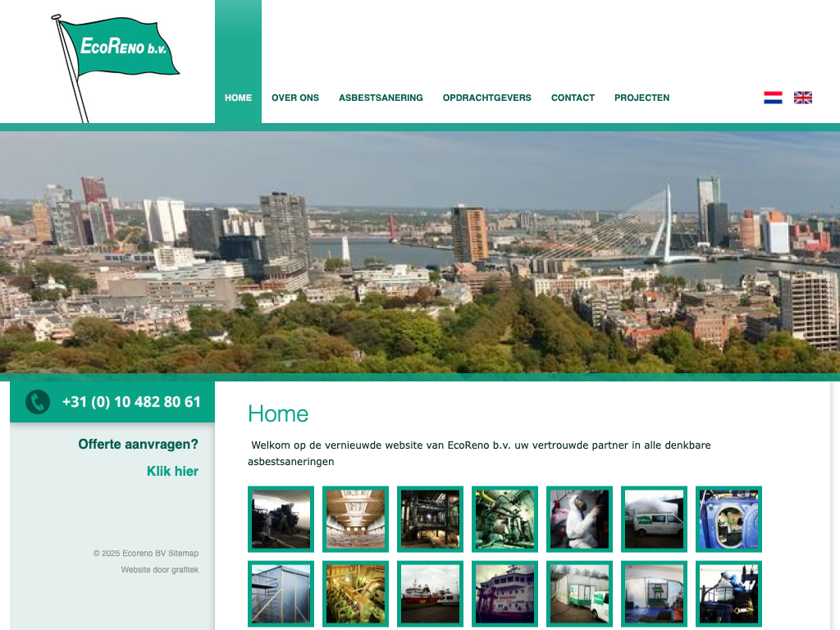Image resolution: width=840 pixels, height=630 pixels.
Task: Open thumbnail of yellow engine room
Action: pyautogui.click(x=356, y=594)
